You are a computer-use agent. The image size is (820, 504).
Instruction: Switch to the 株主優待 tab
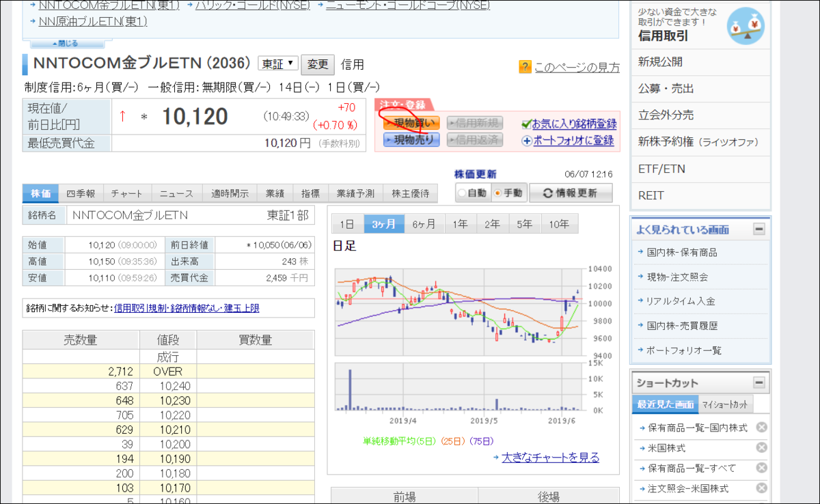pos(410,194)
